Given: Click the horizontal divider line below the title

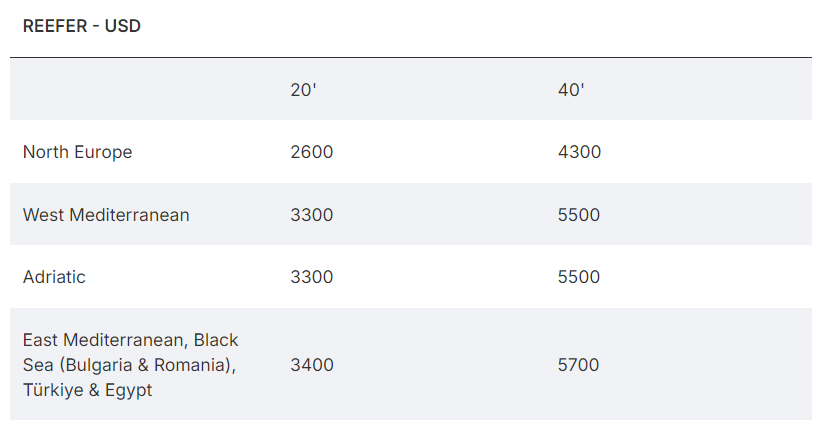Looking at the screenshot, I should tap(411, 57).
